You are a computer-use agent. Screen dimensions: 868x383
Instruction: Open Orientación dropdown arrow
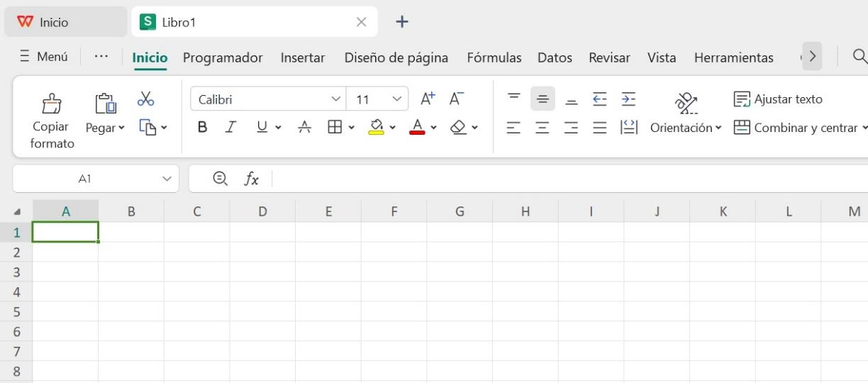[718, 128]
